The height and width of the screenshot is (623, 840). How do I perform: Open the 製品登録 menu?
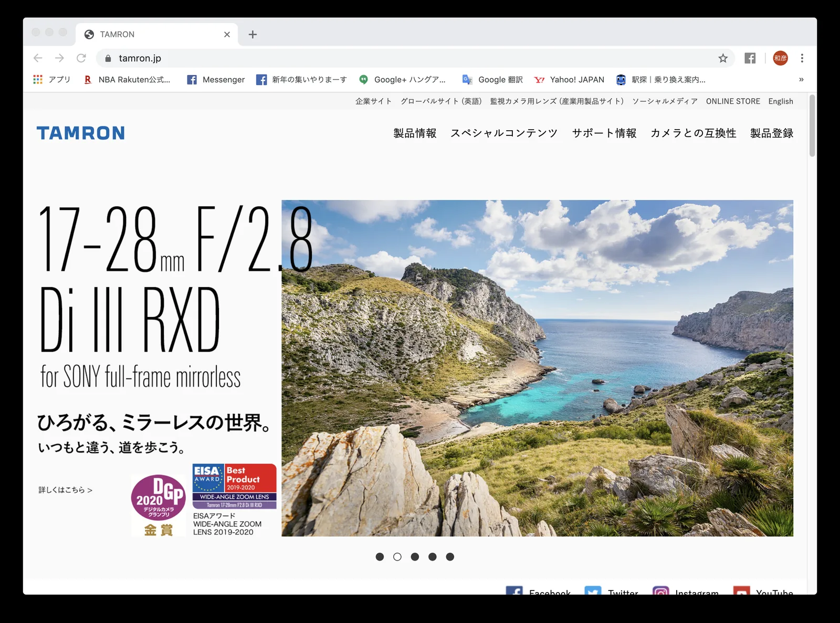pos(772,133)
